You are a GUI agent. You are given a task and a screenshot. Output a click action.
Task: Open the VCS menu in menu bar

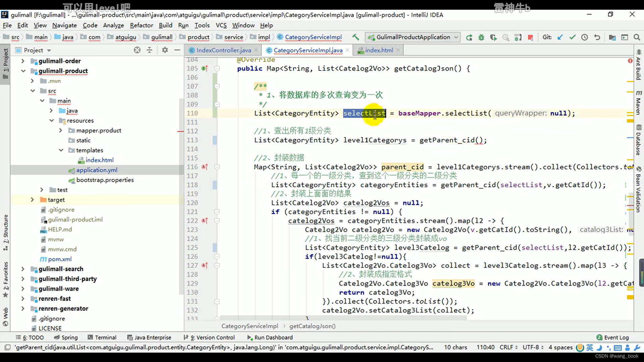(221, 25)
